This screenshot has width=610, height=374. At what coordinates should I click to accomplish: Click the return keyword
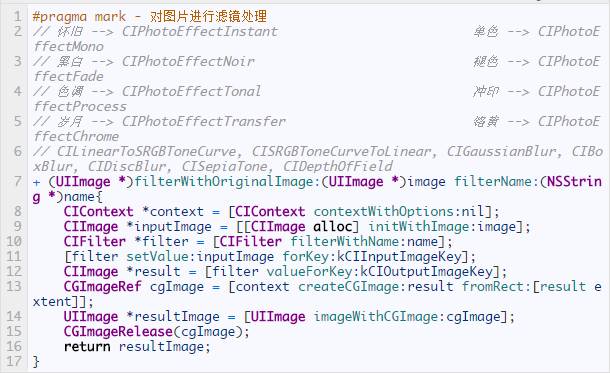87,347
